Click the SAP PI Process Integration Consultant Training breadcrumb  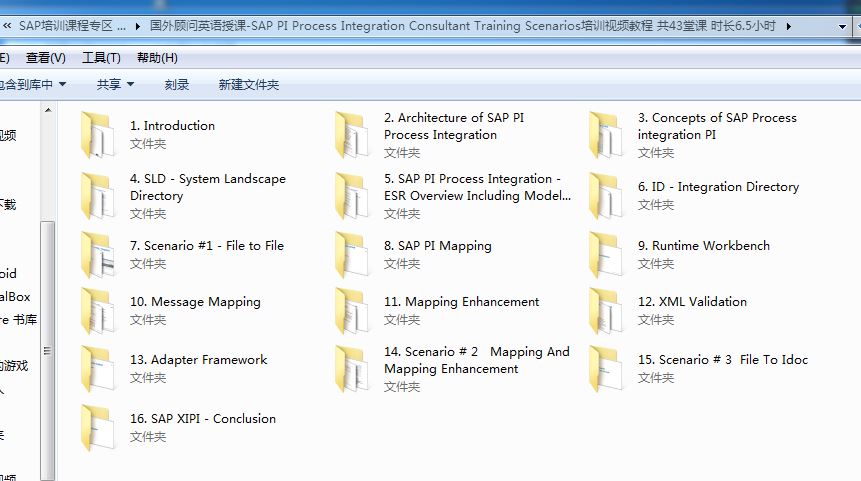462,26
